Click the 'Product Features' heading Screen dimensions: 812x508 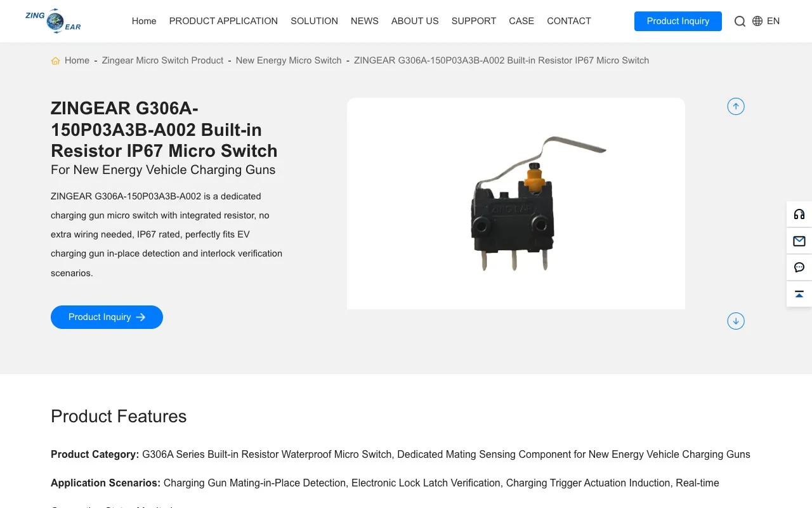119,416
